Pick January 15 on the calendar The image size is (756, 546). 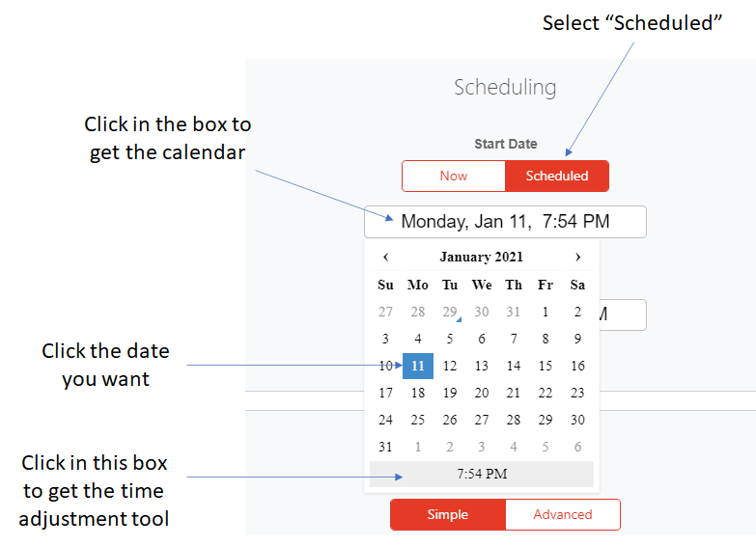click(546, 366)
